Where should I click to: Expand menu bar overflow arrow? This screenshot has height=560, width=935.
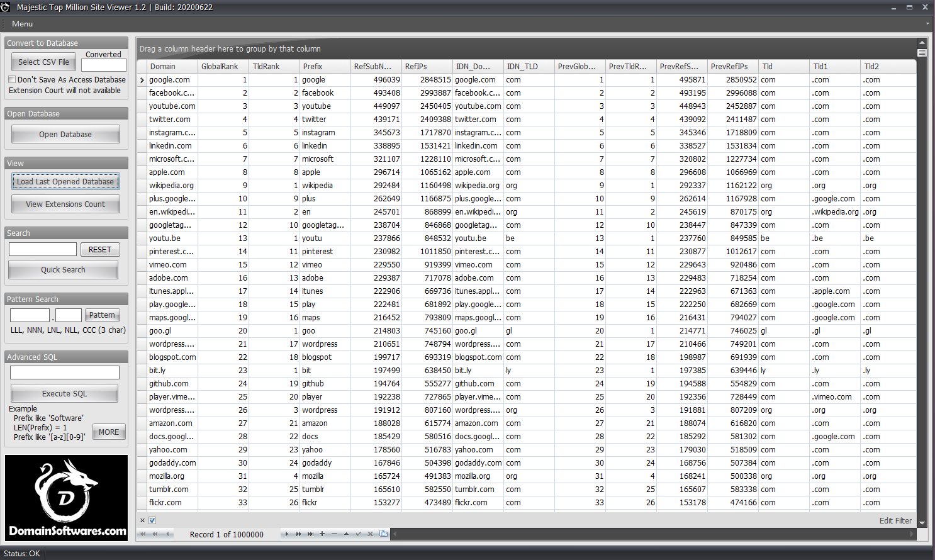click(x=927, y=24)
